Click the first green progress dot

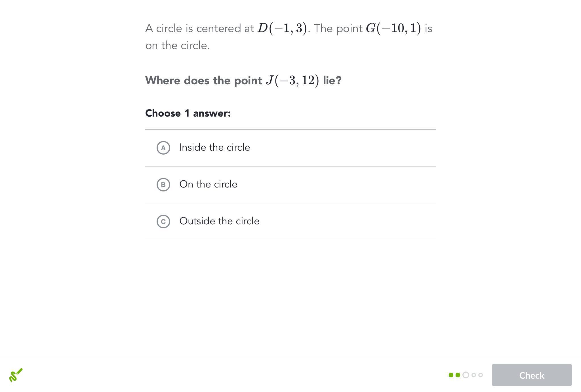[451, 375]
